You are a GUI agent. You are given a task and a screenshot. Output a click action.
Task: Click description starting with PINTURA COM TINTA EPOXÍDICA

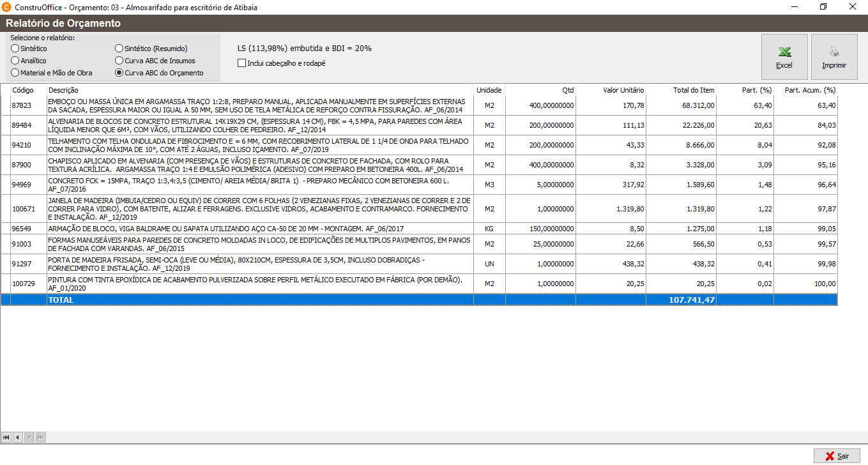(259, 284)
